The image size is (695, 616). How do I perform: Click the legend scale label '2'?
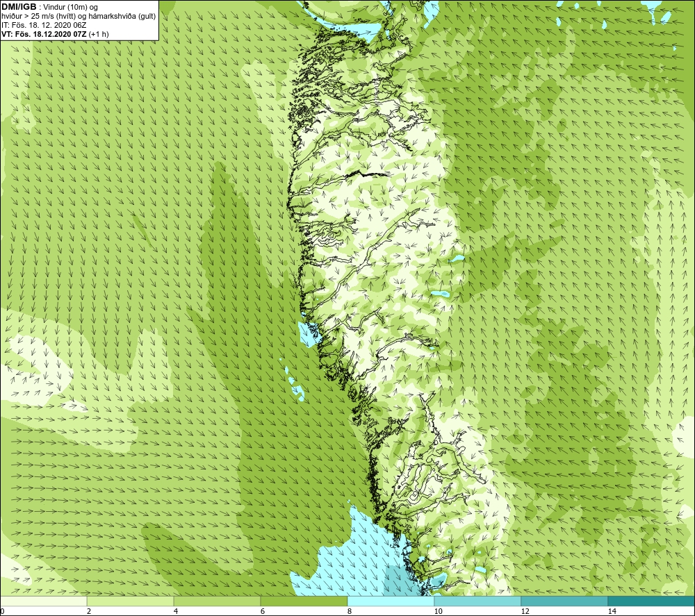coord(89,612)
